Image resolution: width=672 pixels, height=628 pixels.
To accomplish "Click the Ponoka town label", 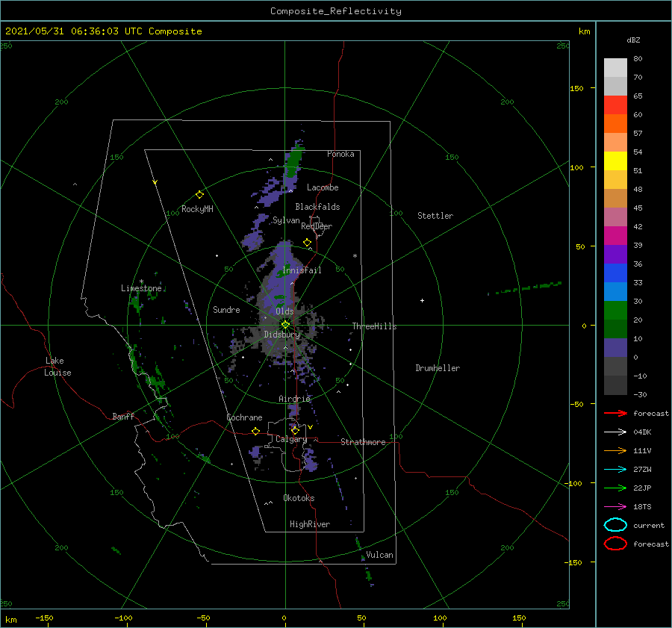I will coord(340,154).
